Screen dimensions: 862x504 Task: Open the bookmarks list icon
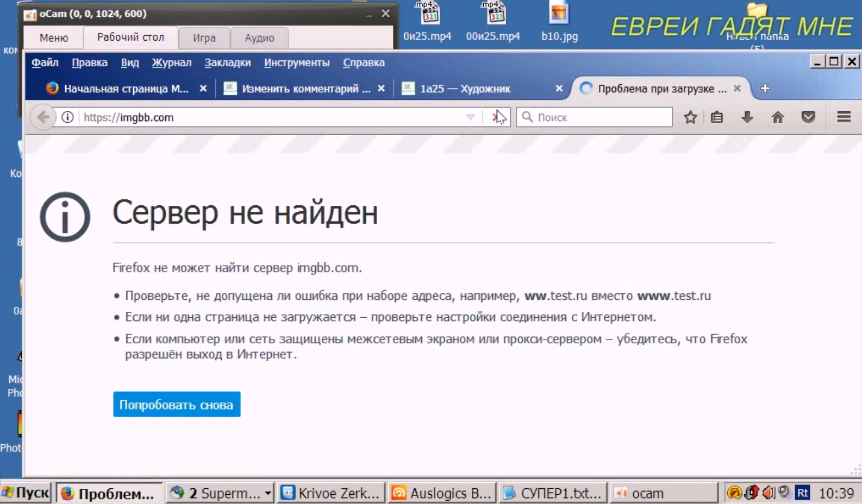click(717, 117)
